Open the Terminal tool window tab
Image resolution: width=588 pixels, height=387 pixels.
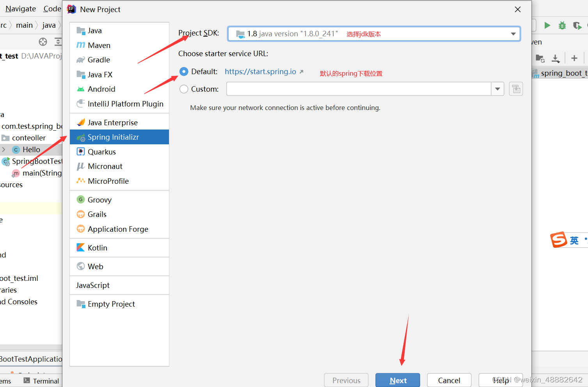click(41, 381)
